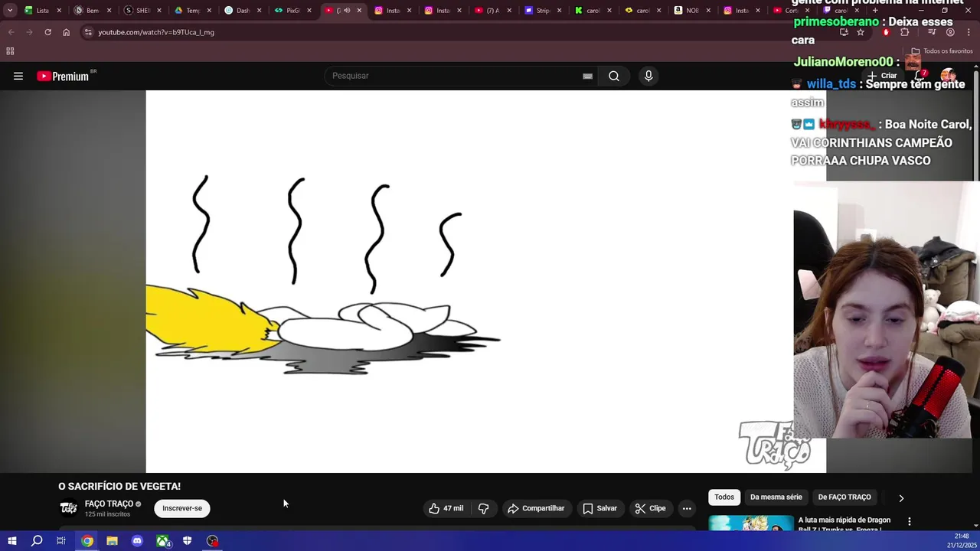Image resolution: width=980 pixels, height=551 pixels.
Task: Save video using Salvar button
Action: 600,508
